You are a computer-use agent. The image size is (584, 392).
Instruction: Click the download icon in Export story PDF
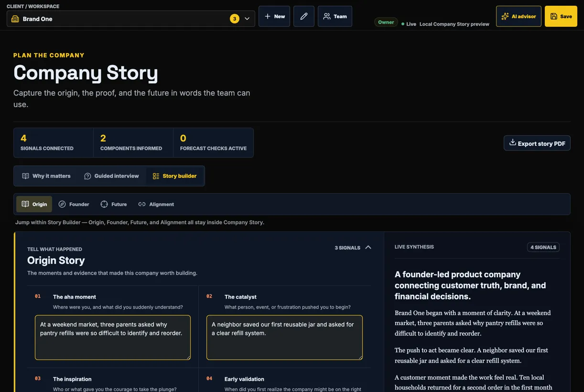tap(512, 142)
